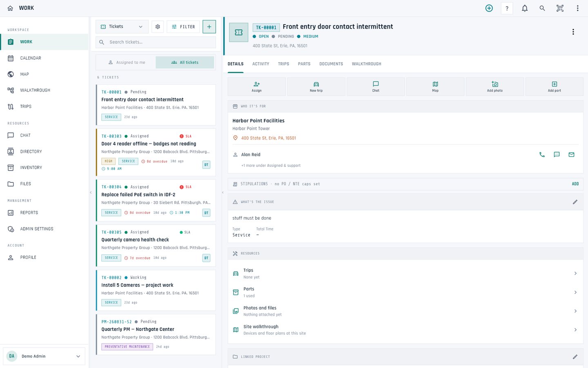This screenshot has height=368, width=588.
Task: Click the Search tickets field
Action: point(156,42)
